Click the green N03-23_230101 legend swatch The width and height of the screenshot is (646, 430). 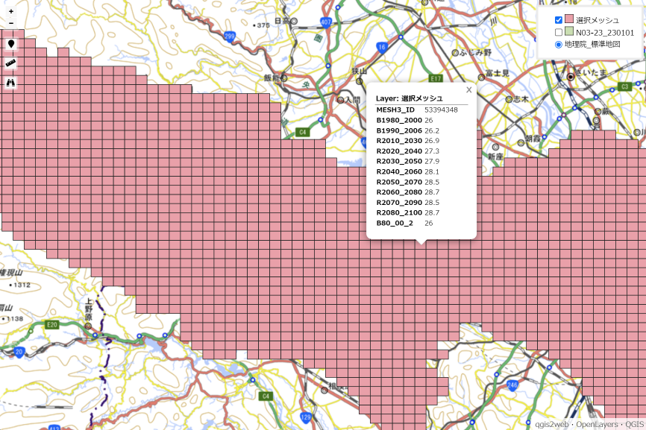[x=569, y=32]
